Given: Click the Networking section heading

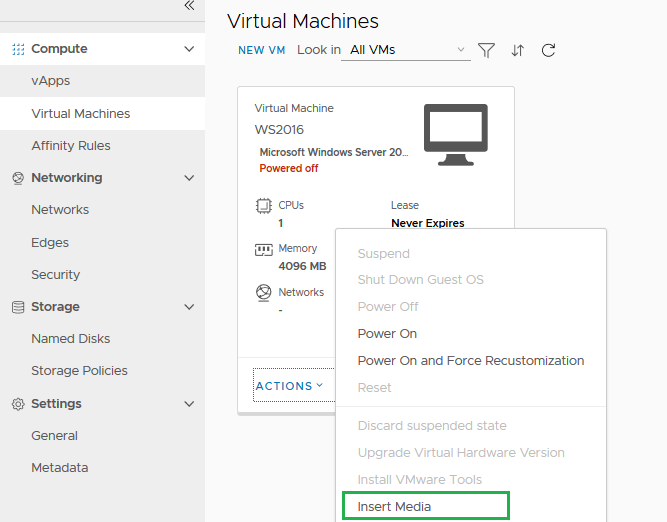Looking at the screenshot, I should 67,178.
